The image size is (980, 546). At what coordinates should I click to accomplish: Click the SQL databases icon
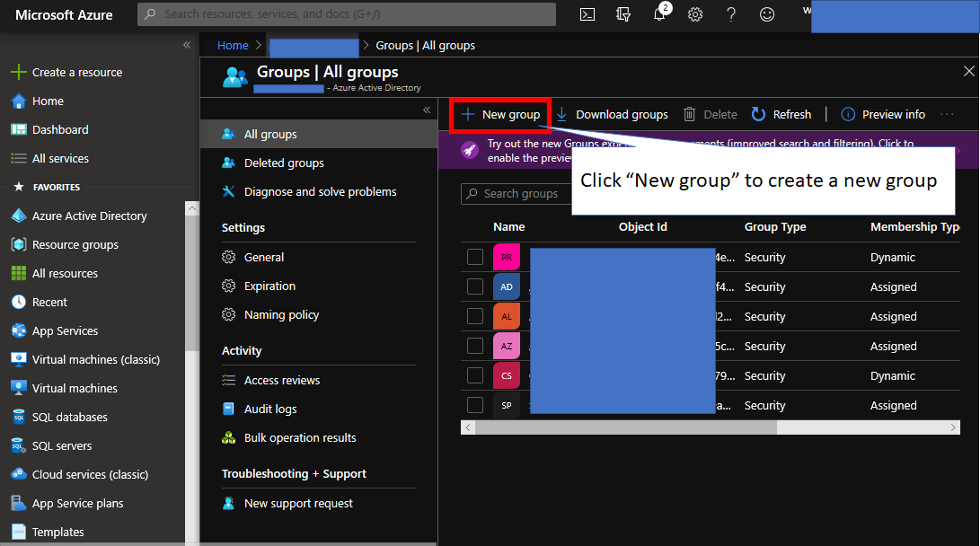point(19,417)
